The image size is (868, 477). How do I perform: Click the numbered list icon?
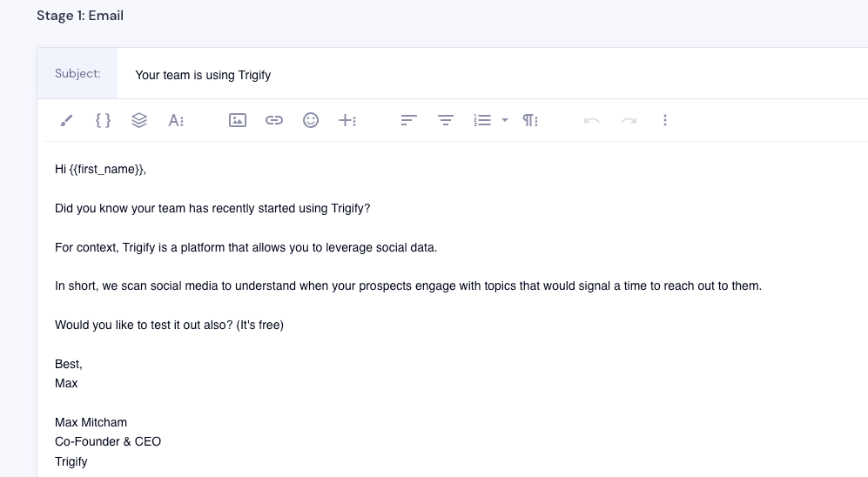tap(482, 120)
